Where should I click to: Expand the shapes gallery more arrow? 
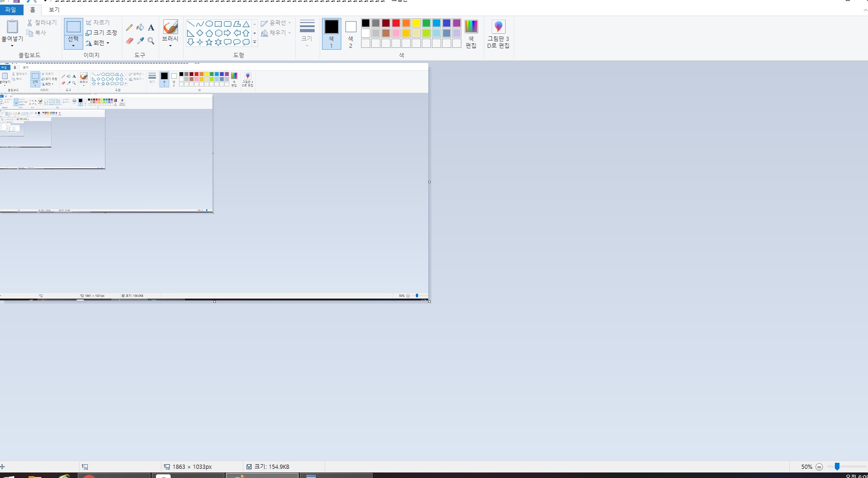pos(254,42)
